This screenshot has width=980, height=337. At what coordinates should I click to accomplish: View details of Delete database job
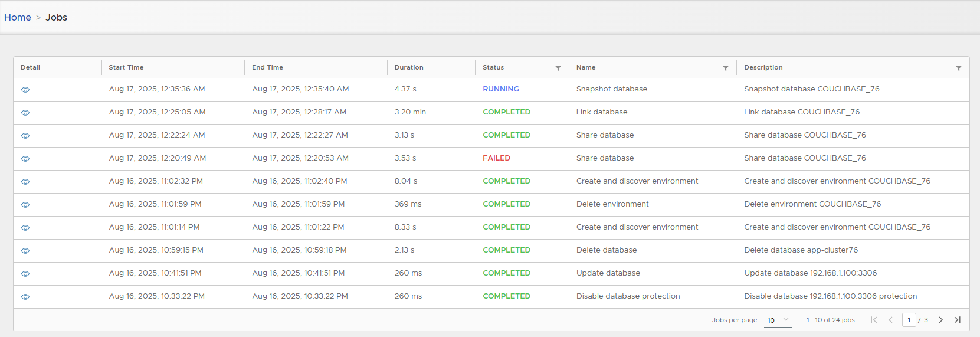click(x=25, y=251)
